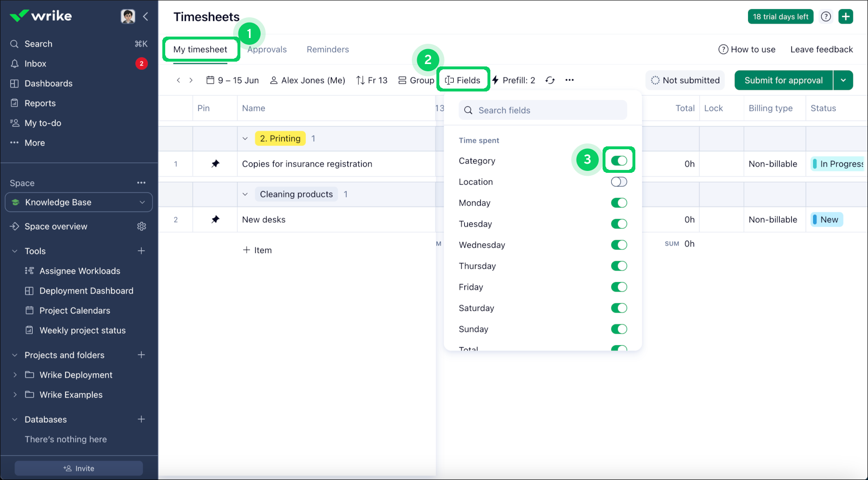Open toolbar more options ellipsis

[x=569, y=80]
